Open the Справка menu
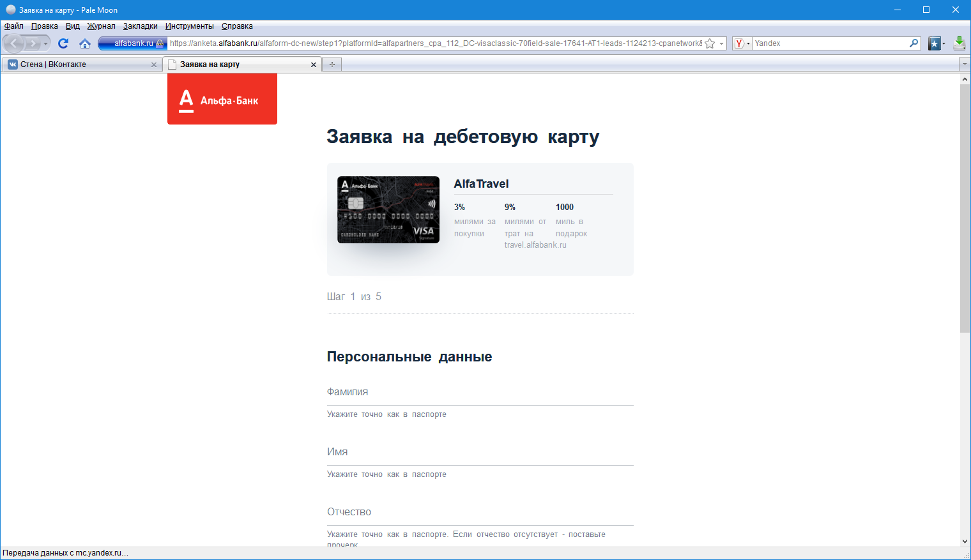 coord(237,26)
